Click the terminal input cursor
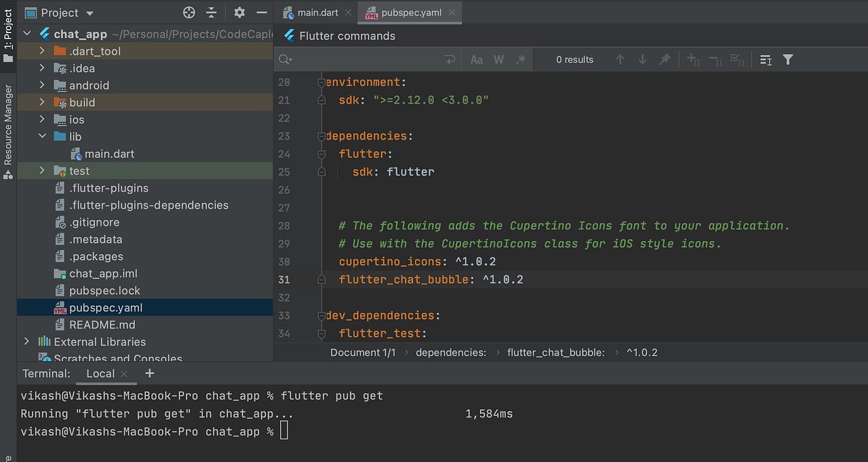The width and height of the screenshot is (868, 462). point(284,429)
